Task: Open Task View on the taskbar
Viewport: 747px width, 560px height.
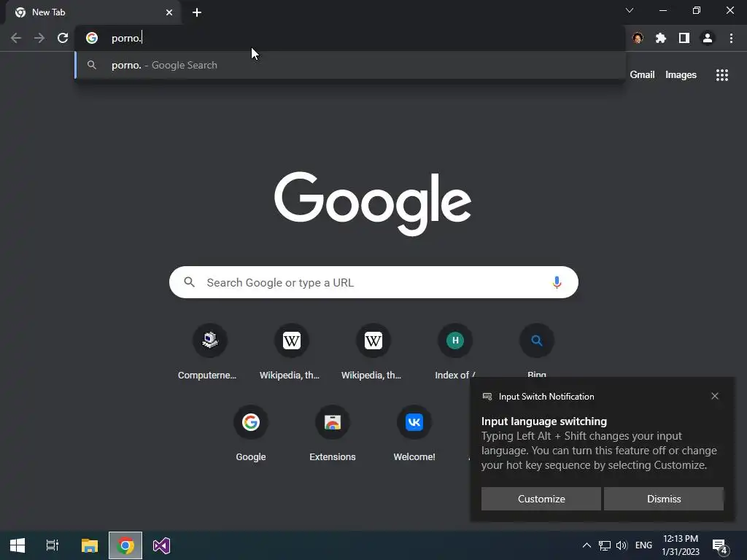Action: click(53, 545)
